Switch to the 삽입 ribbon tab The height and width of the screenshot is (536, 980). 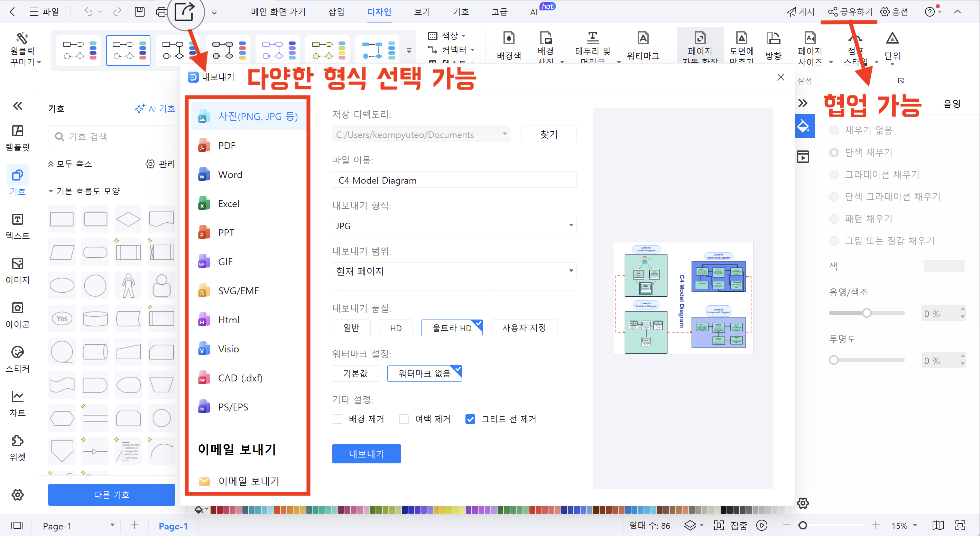point(336,12)
